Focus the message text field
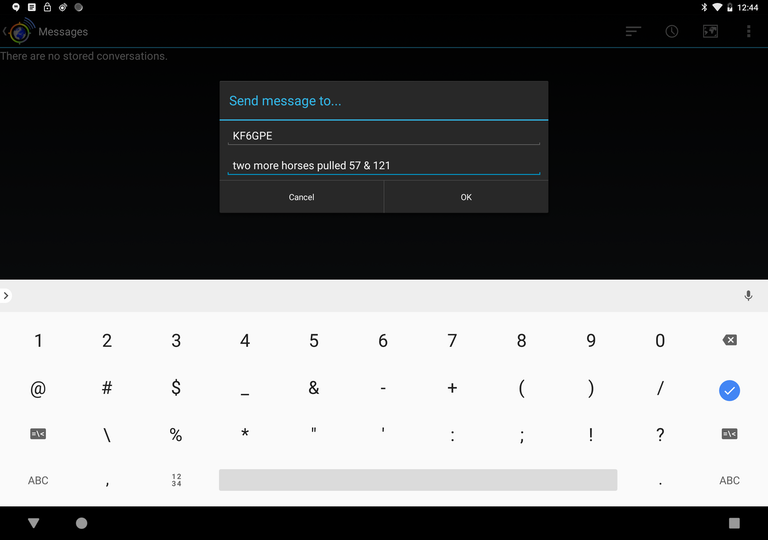 (x=384, y=166)
